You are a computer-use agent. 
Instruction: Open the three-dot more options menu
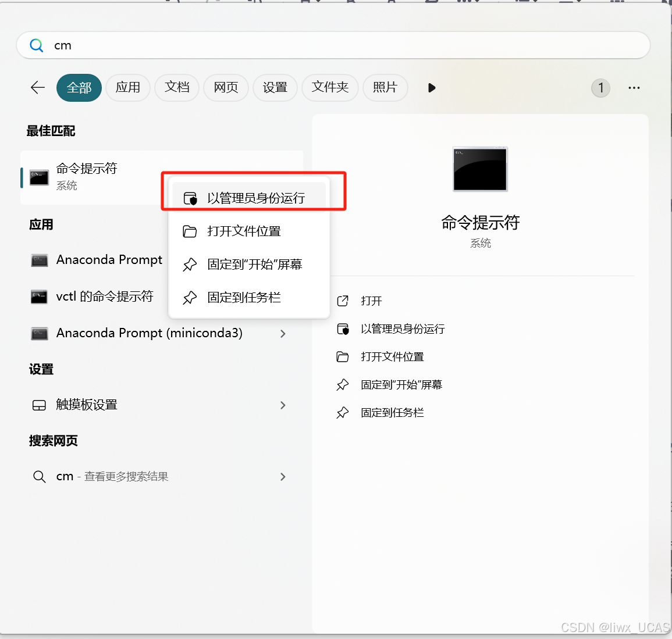click(x=634, y=88)
